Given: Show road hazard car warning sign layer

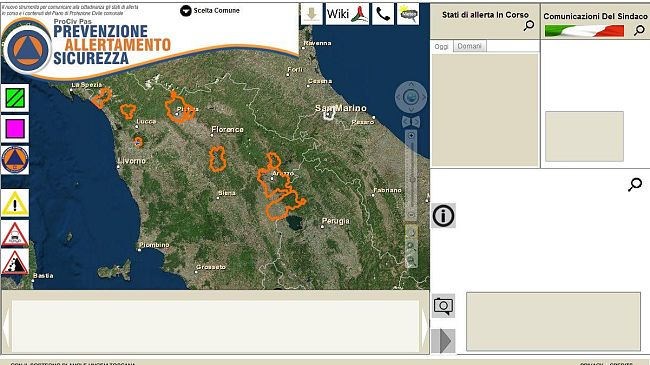Looking at the screenshot, I should (15, 234).
